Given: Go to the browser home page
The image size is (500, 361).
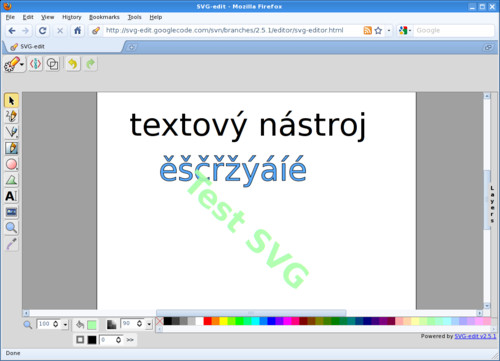Looking at the screenshot, I should (77, 31).
